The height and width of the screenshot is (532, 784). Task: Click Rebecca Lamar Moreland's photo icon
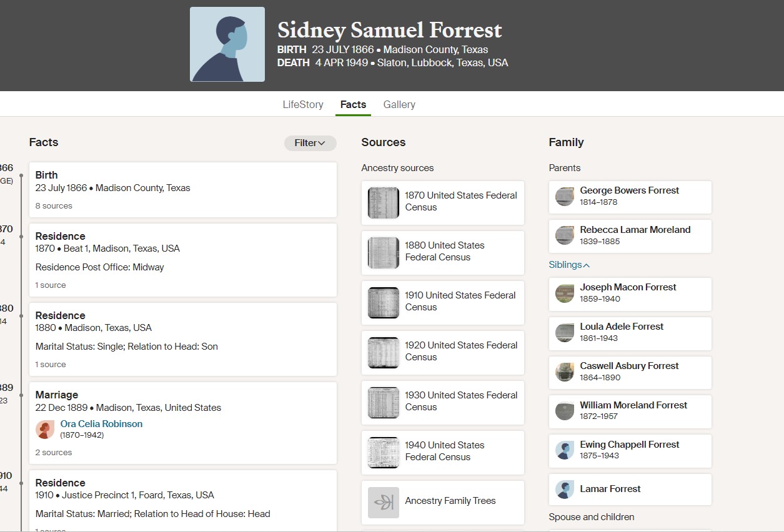tap(565, 235)
